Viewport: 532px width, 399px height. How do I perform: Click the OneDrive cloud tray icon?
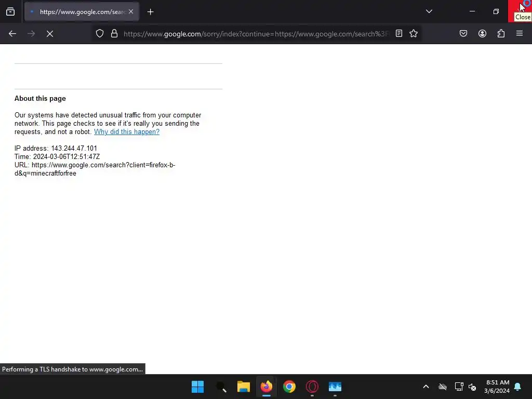coord(443,387)
